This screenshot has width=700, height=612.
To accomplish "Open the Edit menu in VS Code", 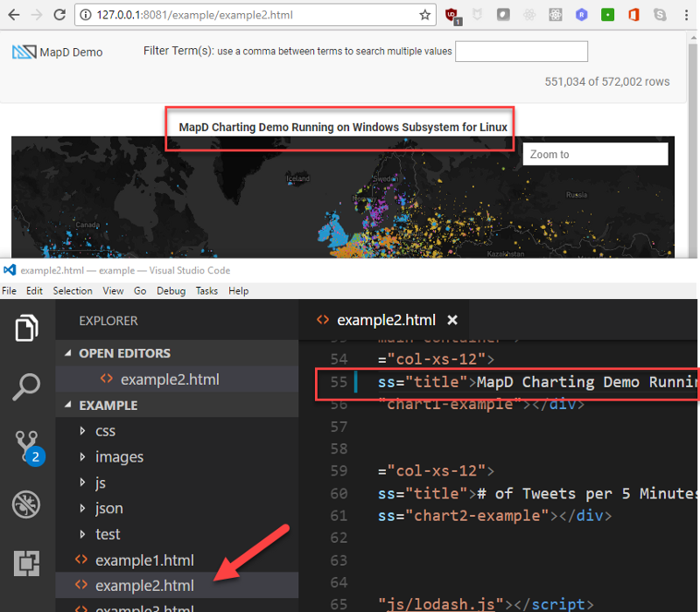I will click(x=34, y=291).
